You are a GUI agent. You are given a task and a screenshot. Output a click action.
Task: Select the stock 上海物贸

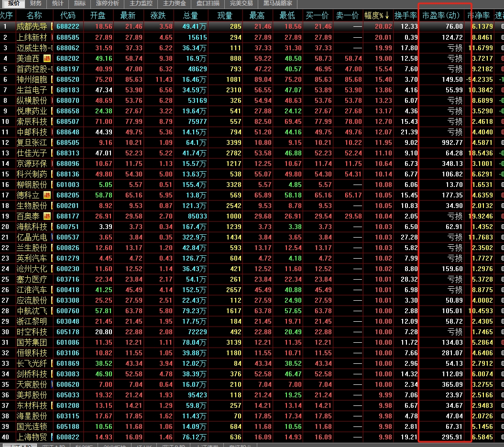pyautogui.click(x=32, y=437)
